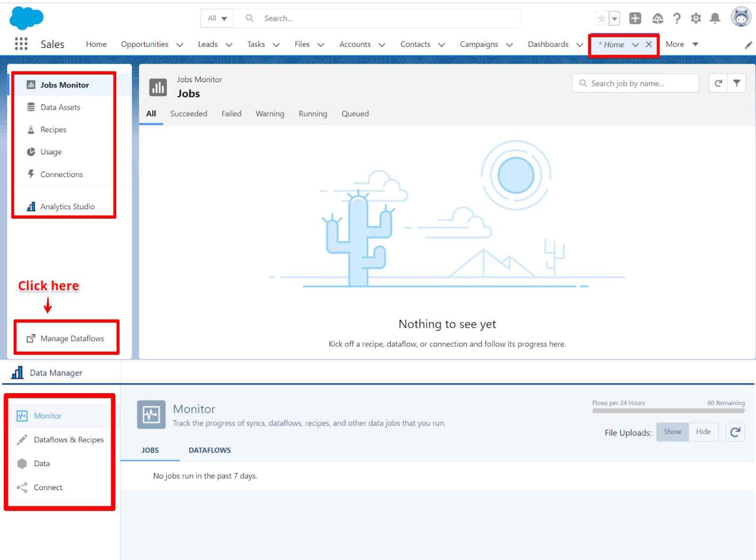This screenshot has width=756, height=560.
Task: Show file uploads in Monitor panel
Action: [x=672, y=432]
